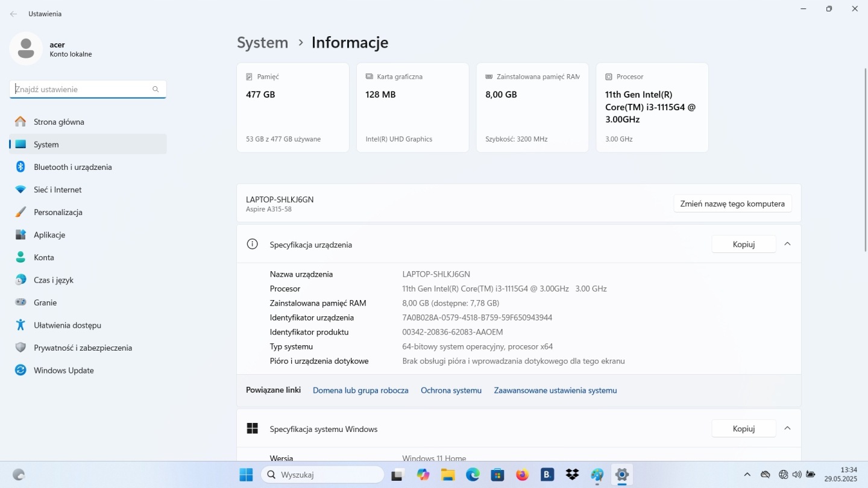Copy the device specification with Kopiuj
The width and height of the screenshot is (868, 488).
click(x=743, y=244)
